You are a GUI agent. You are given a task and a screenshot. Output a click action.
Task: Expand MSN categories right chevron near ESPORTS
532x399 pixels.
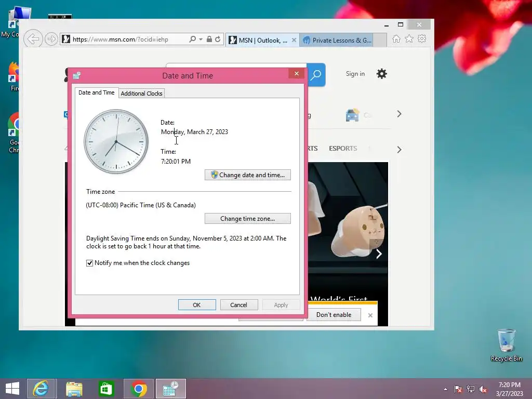click(x=399, y=150)
